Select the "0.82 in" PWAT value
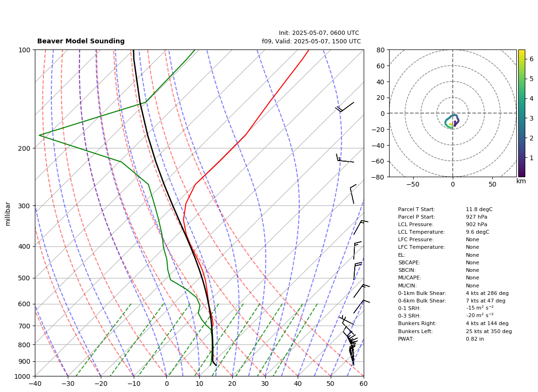Image resolution: width=538 pixels, height=392 pixels. [x=475, y=339]
